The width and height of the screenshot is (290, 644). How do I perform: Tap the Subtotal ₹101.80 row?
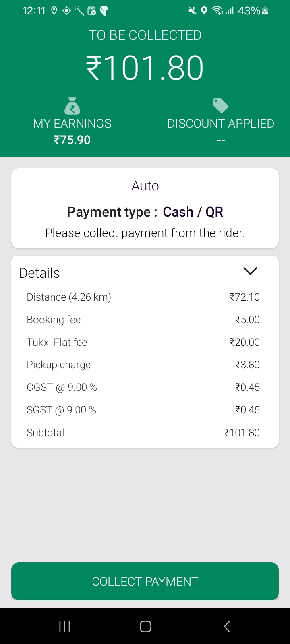(143, 433)
